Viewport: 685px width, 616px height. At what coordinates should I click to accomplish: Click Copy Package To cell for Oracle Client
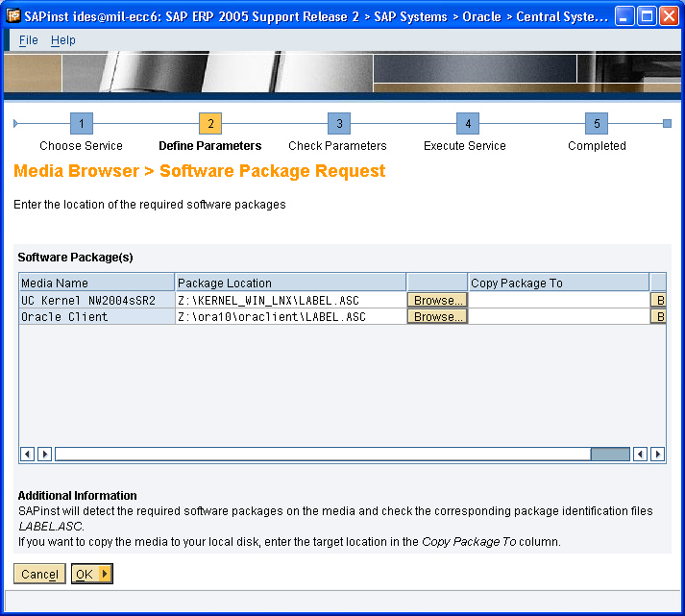coord(558,317)
